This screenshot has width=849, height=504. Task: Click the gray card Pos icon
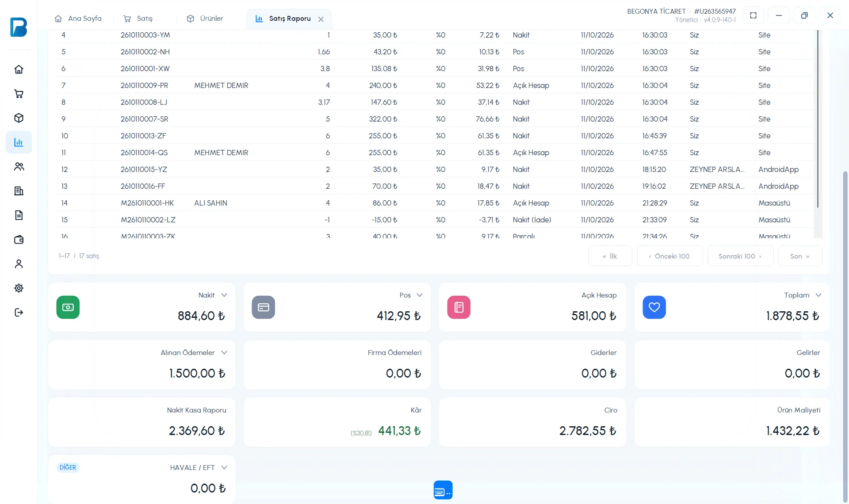(264, 307)
